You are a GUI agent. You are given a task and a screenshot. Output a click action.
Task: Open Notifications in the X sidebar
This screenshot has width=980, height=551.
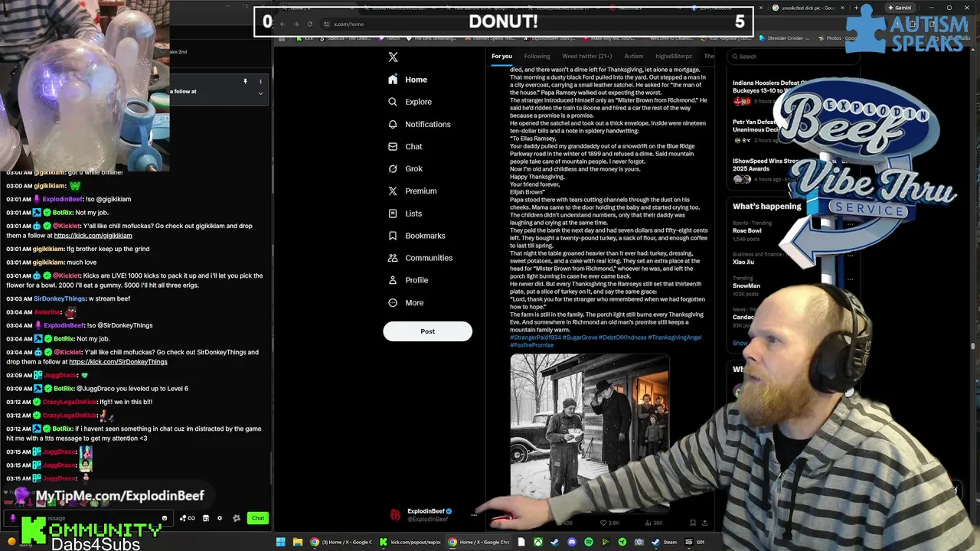point(419,124)
